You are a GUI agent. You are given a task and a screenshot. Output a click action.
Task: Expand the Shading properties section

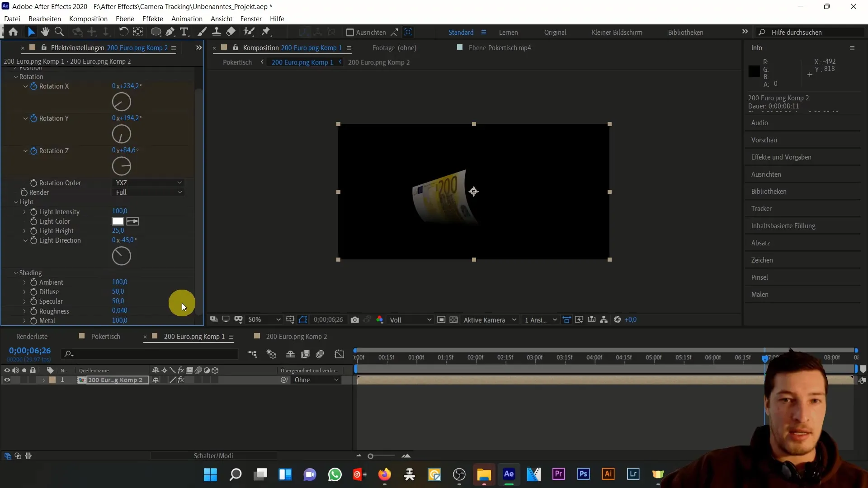point(16,272)
